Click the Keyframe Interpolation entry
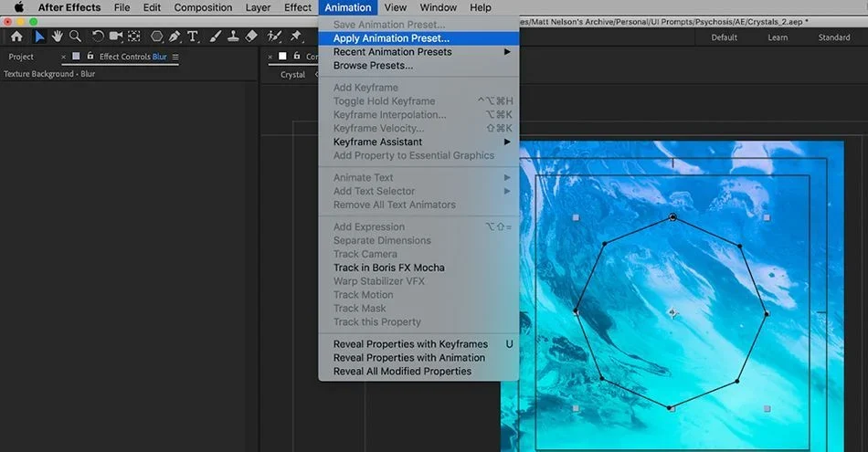The image size is (868, 452). 418,114
